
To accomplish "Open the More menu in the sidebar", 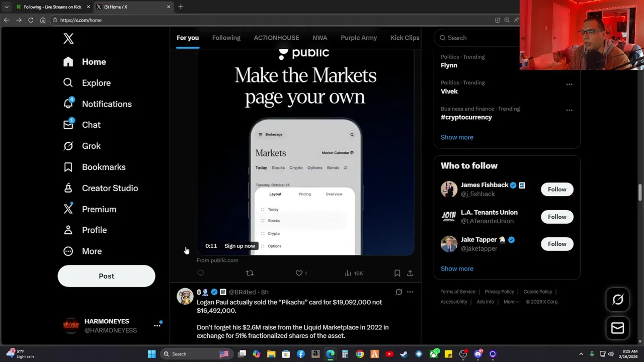I will pyautogui.click(x=82, y=251).
